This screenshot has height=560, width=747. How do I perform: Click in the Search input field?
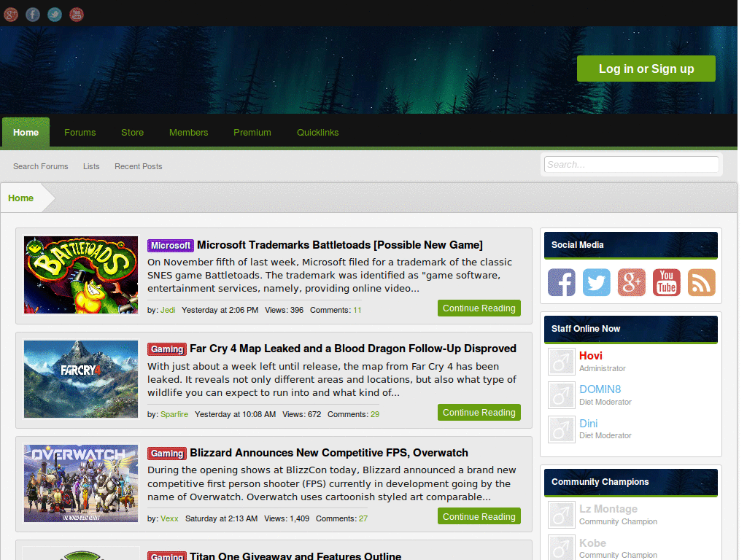[631, 164]
